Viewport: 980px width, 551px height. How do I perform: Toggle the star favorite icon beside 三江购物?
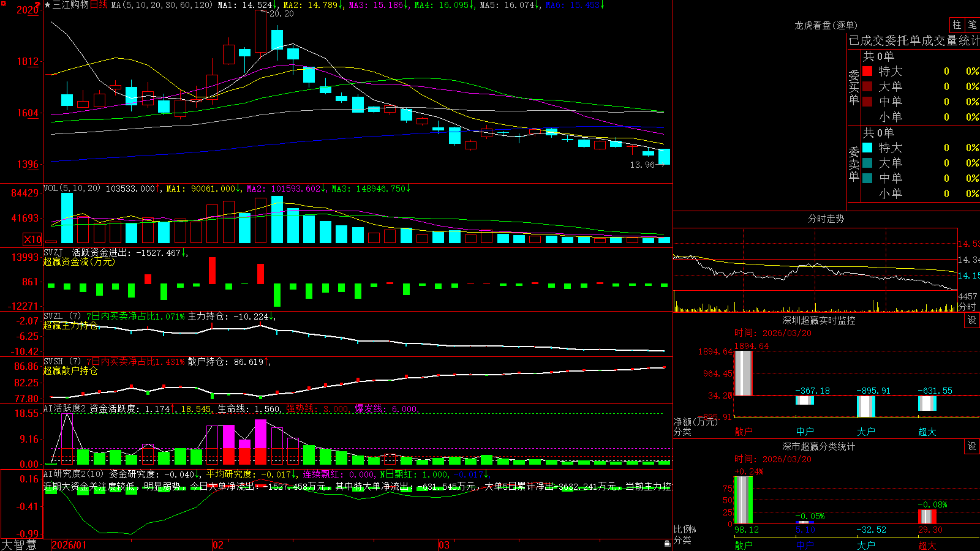pos(48,5)
